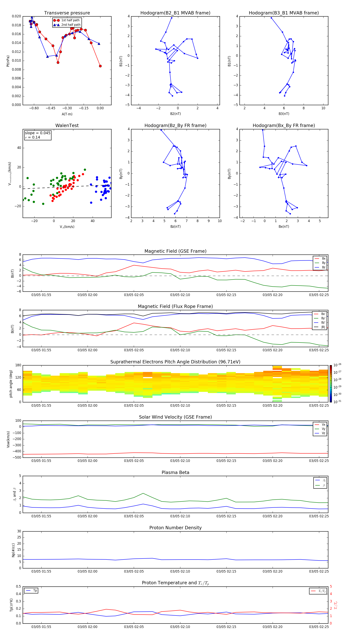Select '2nd half path' legend entry
This screenshot has width=351, height=644.
coord(67,25)
